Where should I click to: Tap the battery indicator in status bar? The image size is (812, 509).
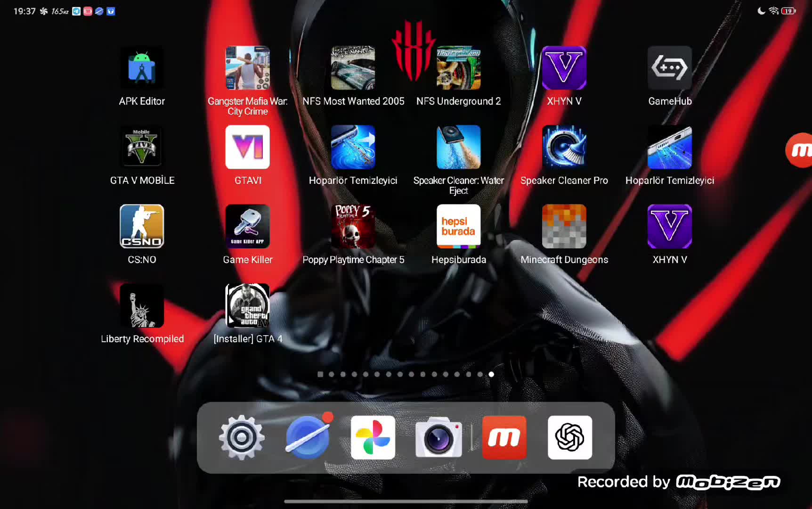point(788,11)
